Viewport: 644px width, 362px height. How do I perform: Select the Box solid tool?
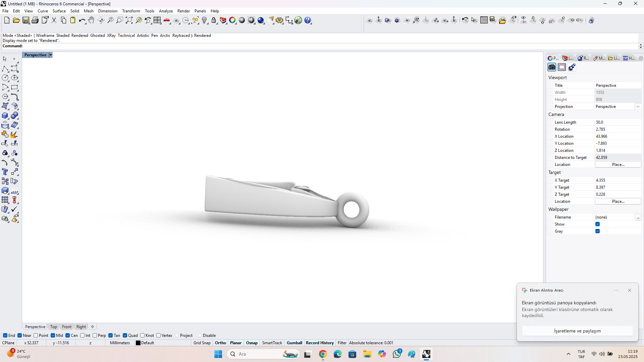tap(5, 116)
